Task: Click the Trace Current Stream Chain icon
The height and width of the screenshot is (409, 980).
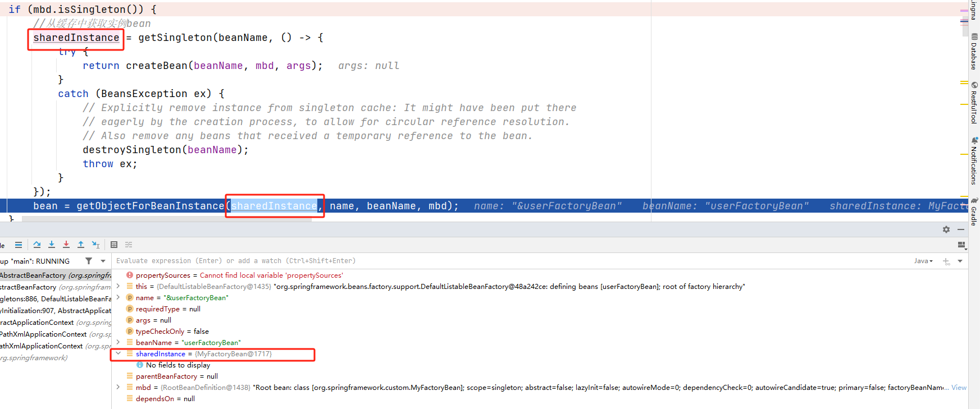Action: [129, 245]
